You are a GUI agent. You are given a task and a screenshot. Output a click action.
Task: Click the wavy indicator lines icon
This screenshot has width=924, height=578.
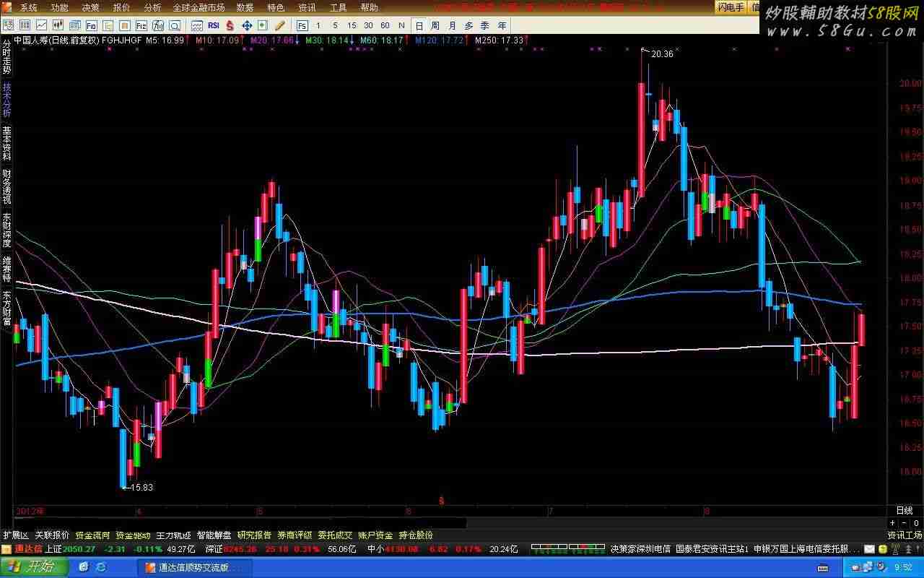(196, 25)
